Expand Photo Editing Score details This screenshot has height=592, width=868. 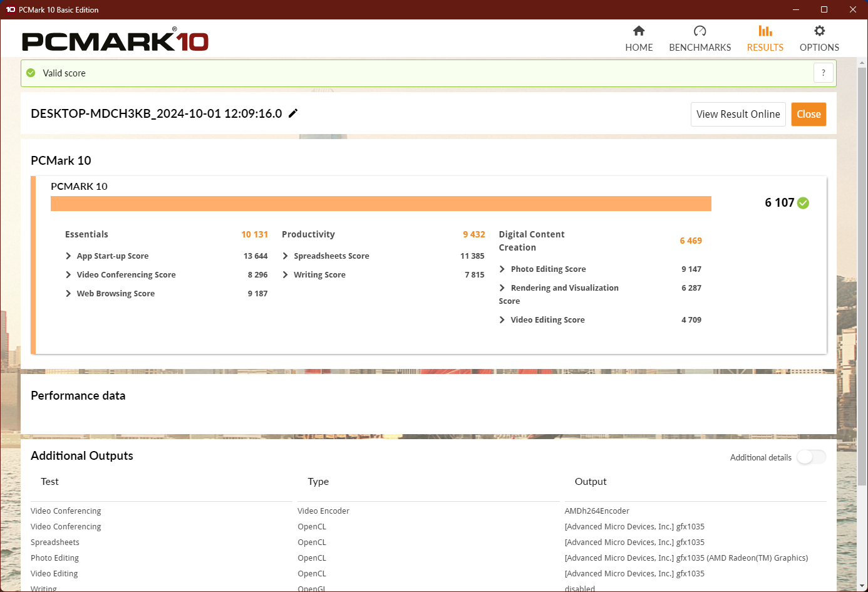coord(502,269)
